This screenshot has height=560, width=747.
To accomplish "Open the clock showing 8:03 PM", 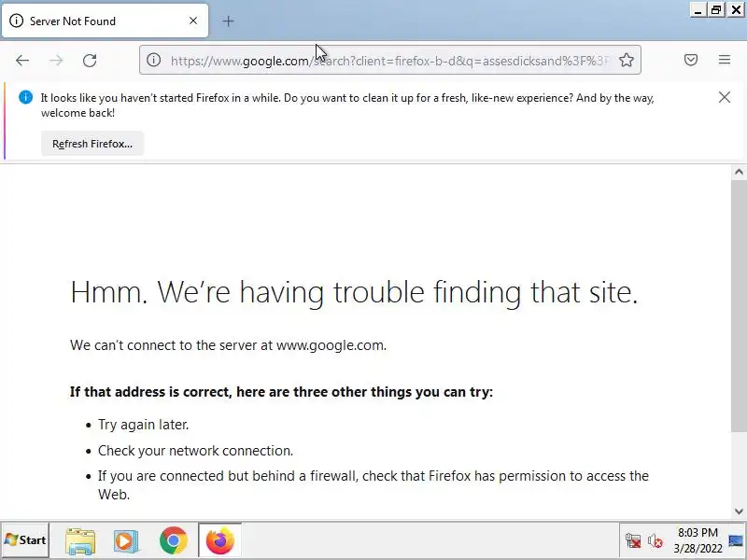I will [698, 540].
